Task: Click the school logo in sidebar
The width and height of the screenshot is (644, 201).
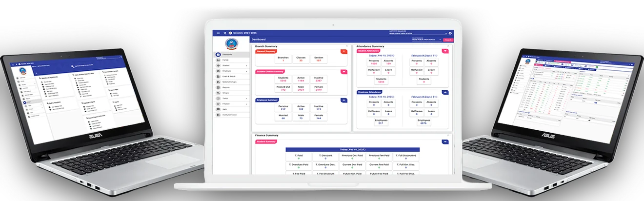Action: coord(232,44)
